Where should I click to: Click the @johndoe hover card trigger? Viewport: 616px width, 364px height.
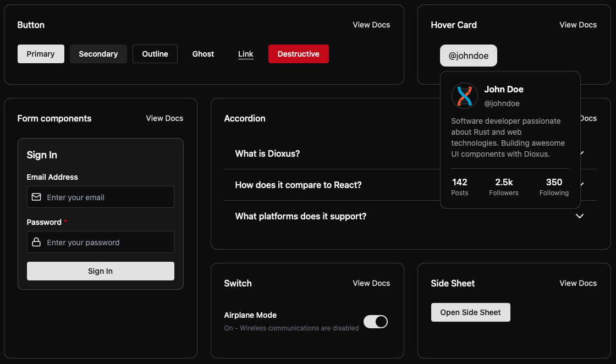(469, 56)
